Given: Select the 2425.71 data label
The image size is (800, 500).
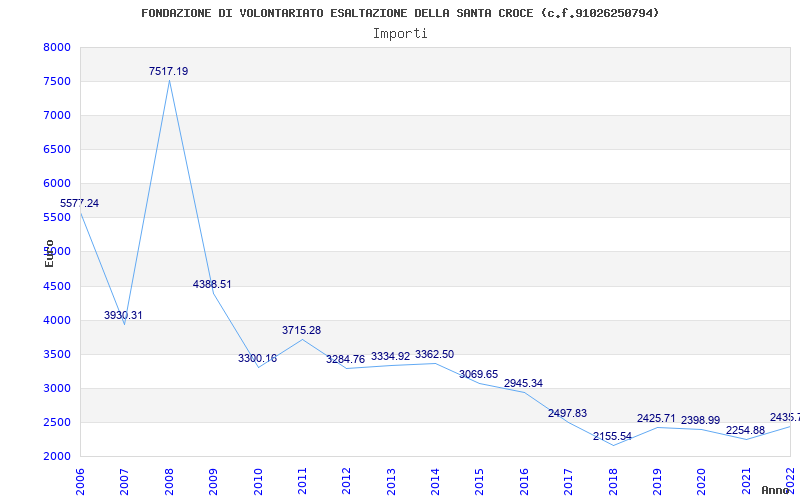Looking at the screenshot, I should (656, 418).
